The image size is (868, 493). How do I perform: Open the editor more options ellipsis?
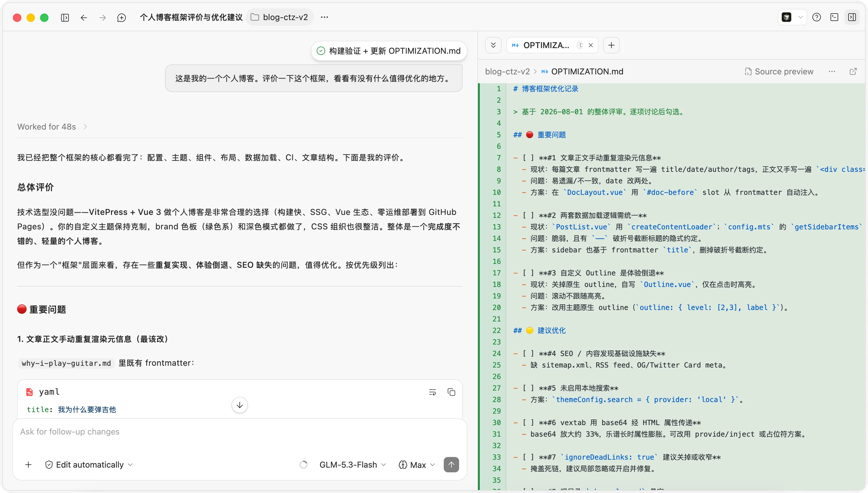coord(832,71)
